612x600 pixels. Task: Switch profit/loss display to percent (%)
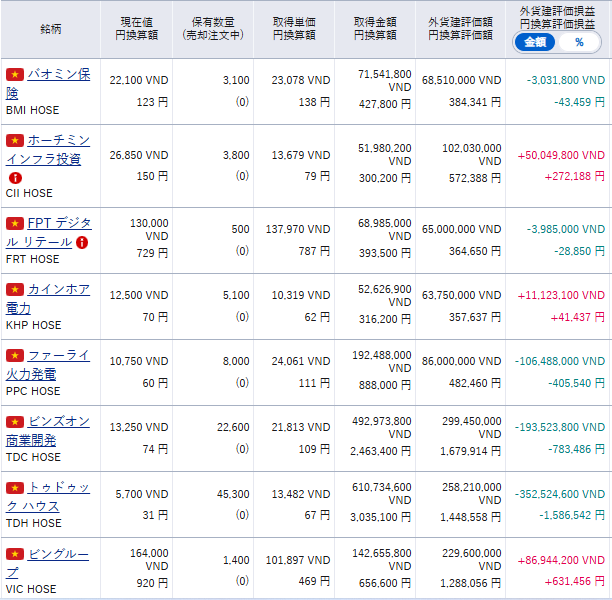pos(578,42)
